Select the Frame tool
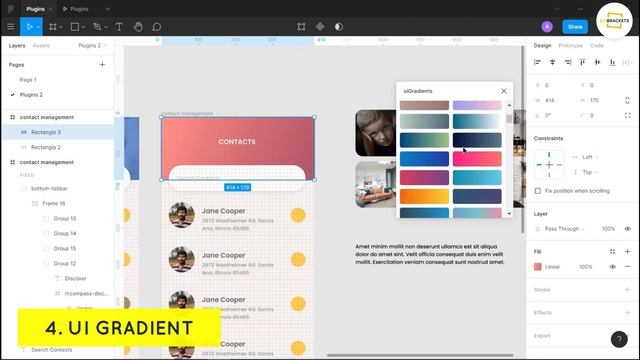 coord(53,27)
